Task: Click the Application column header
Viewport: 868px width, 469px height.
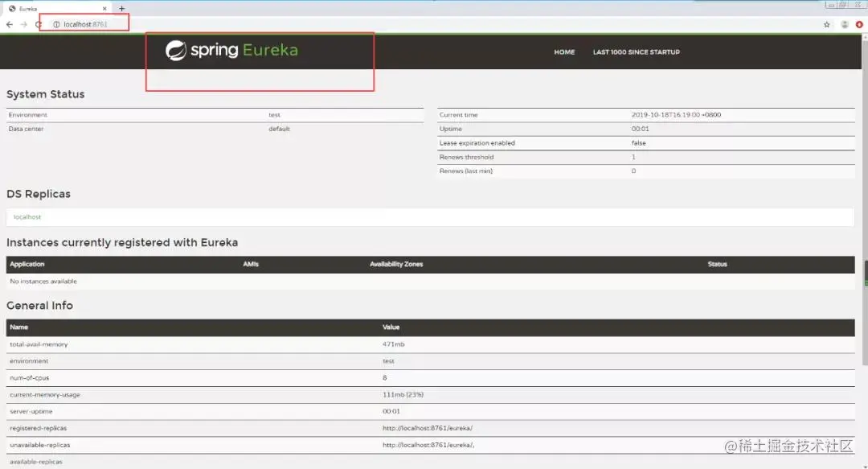Action: (x=27, y=265)
